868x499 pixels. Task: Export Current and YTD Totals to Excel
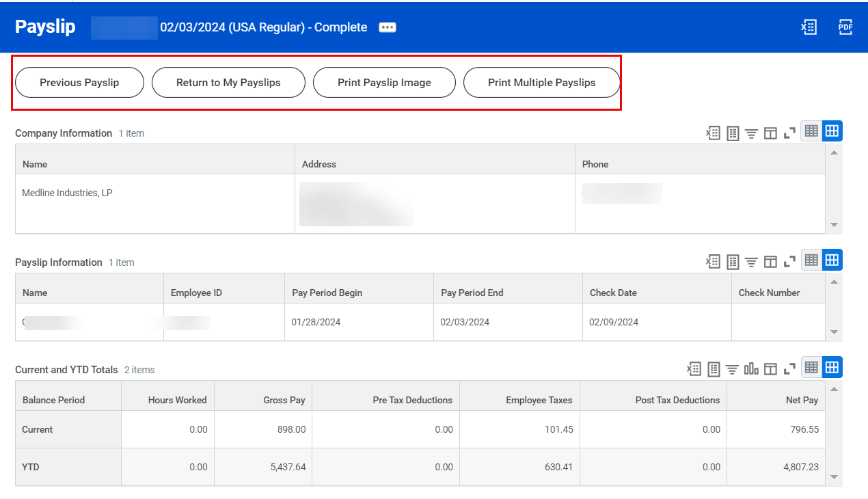pos(694,368)
